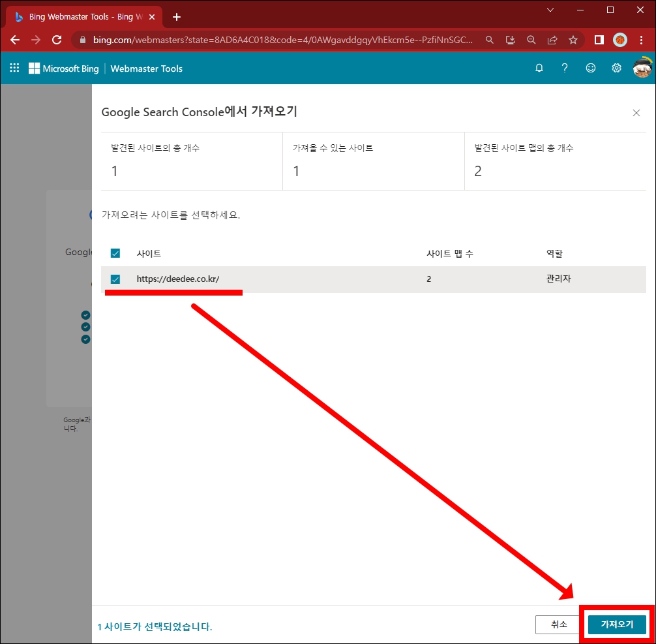
Task: Close the Google Search Console import panel
Action: pos(636,113)
